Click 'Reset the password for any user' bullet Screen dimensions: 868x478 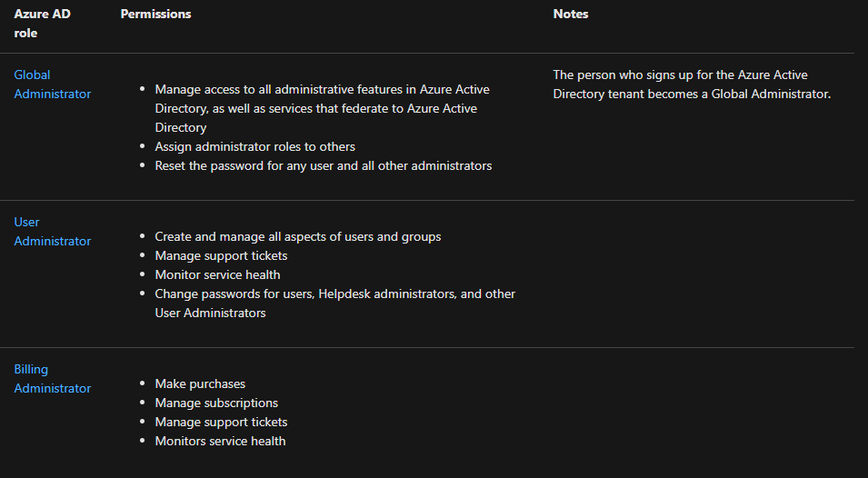323,166
